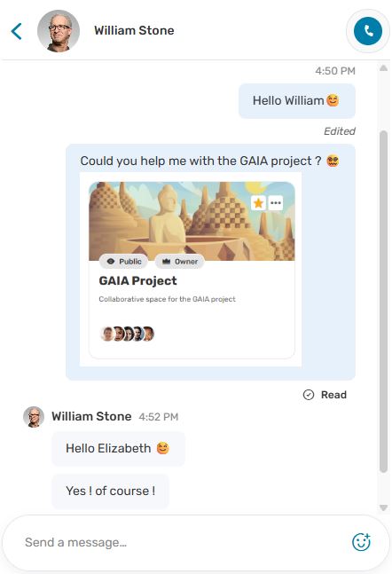Open the three-dots menu on GAIA Project card
The width and height of the screenshot is (392, 574).
276,202
